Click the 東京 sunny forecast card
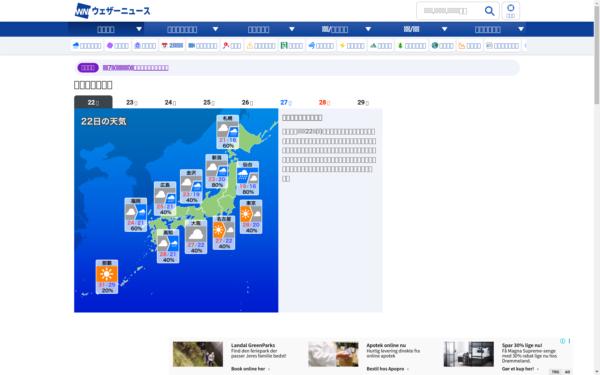 pos(251,217)
